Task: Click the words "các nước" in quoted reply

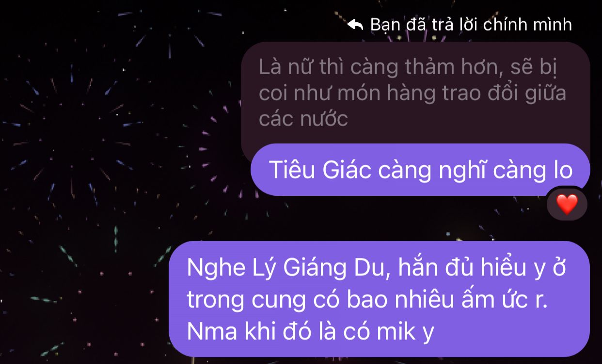Action: pos(303,118)
